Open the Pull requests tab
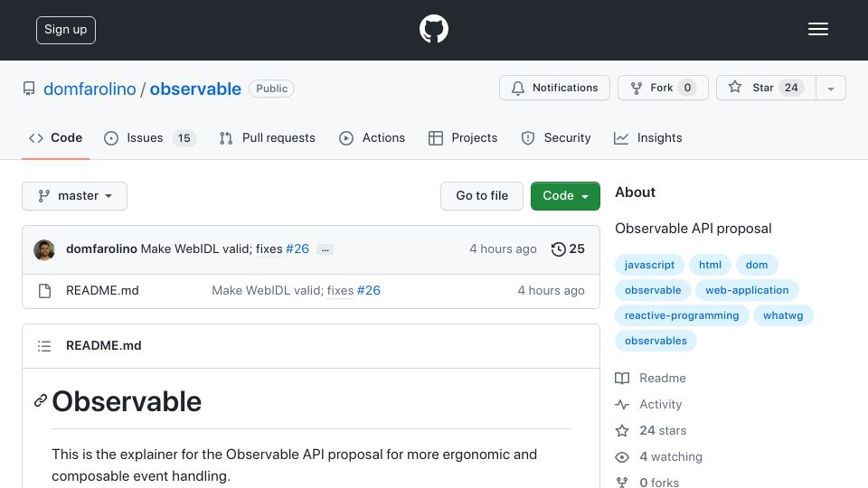 click(x=268, y=137)
